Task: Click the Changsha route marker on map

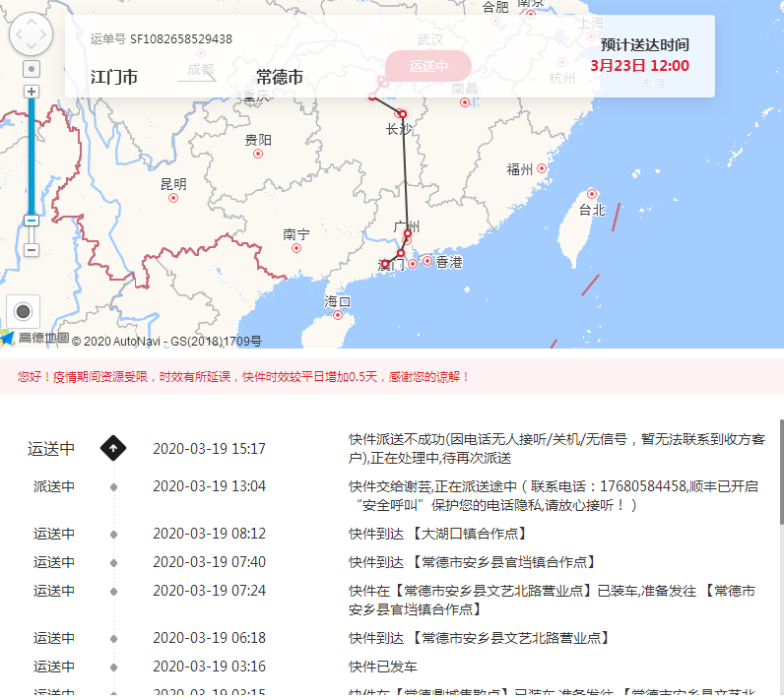Action: click(x=403, y=114)
